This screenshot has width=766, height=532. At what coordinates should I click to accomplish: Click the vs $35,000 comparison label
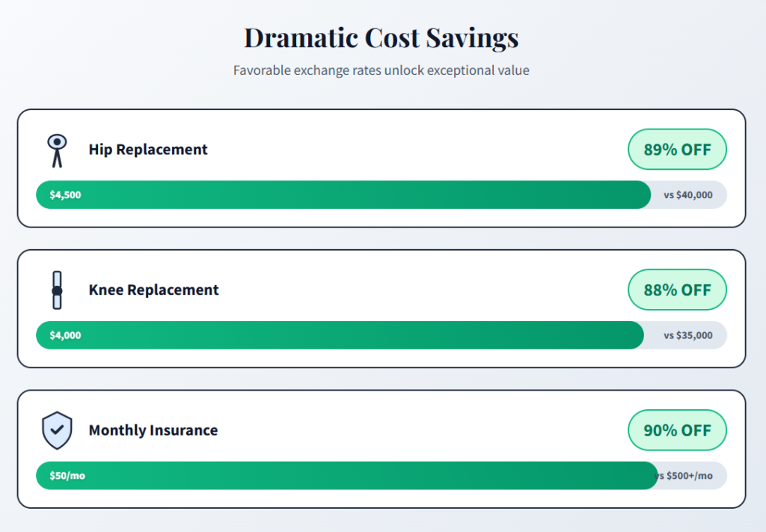[x=688, y=335]
